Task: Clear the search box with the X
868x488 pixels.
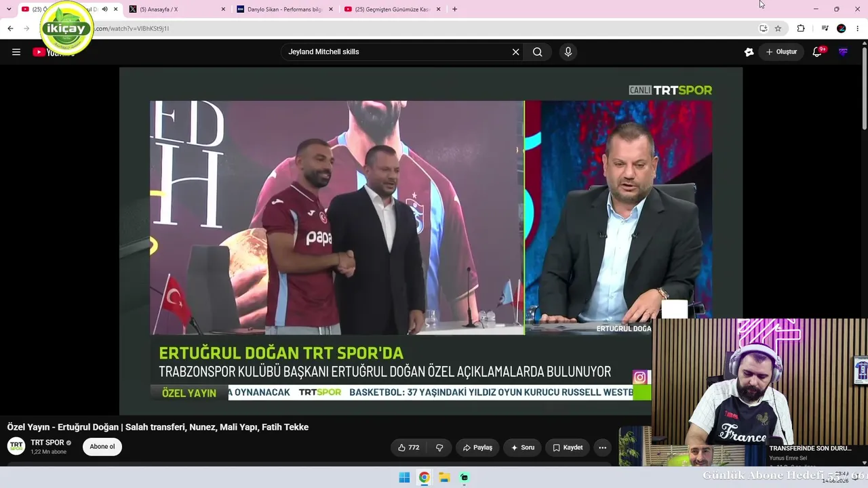Action: pos(515,52)
